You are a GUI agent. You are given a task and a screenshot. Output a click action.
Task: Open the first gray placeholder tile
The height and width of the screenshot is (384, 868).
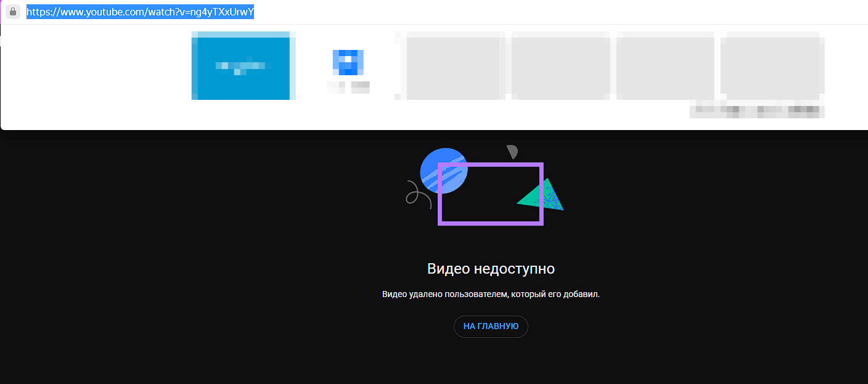coord(454,67)
